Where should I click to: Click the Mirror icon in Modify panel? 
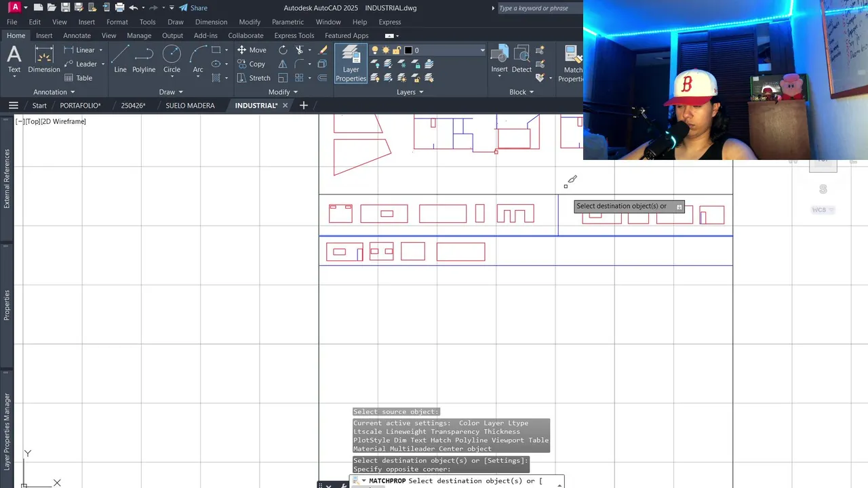pyautogui.click(x=283, y=64)
